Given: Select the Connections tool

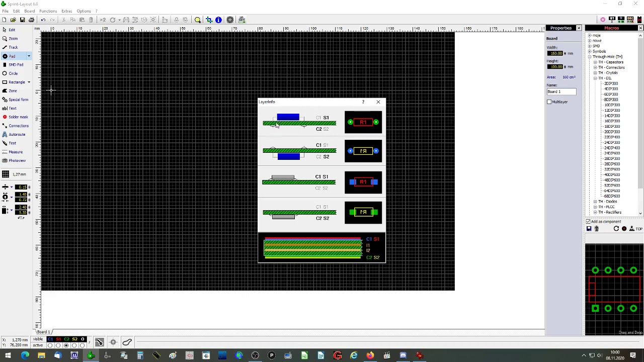Looking at the screenshot, I should [15, 126].
